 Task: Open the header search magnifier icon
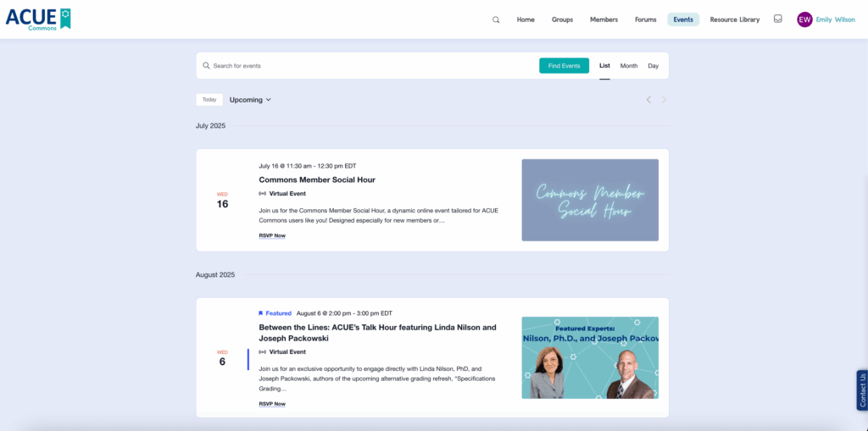coord(496,19)
